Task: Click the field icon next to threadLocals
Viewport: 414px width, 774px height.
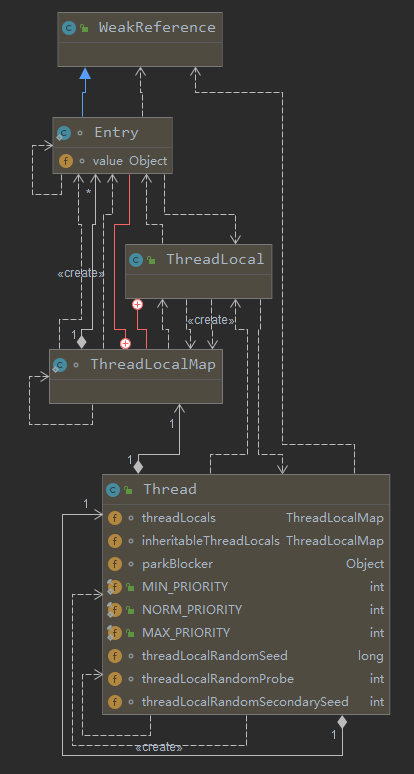Action: [x=114, y=518]
